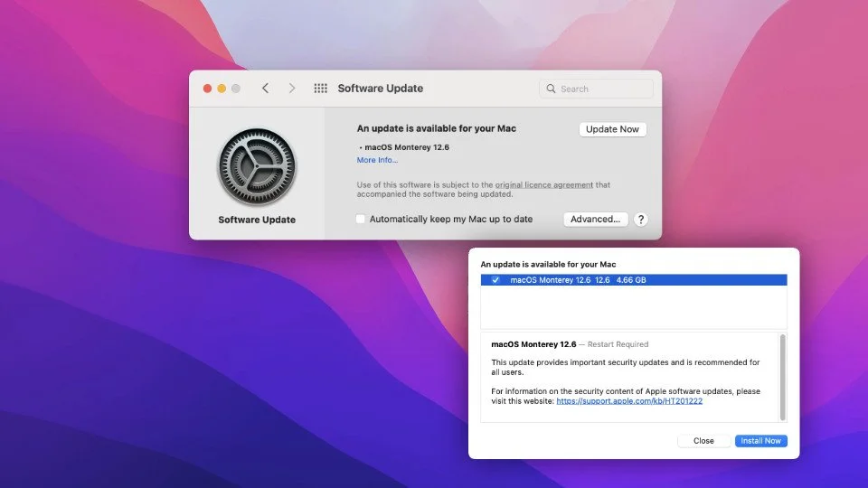The image size is (868, 488).
Task: Go back with the left chevron arrow
Action: coord(265,88)
